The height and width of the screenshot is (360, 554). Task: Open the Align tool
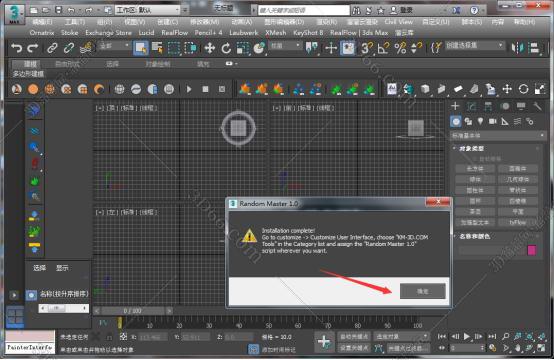tap(535, 48)
